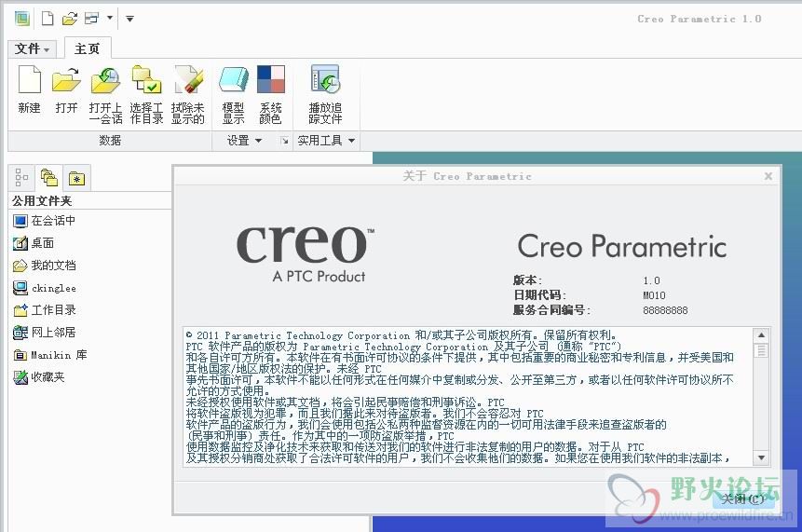
Task: Select 桌面 (Desktop) folder
Action: coord(34,243)
